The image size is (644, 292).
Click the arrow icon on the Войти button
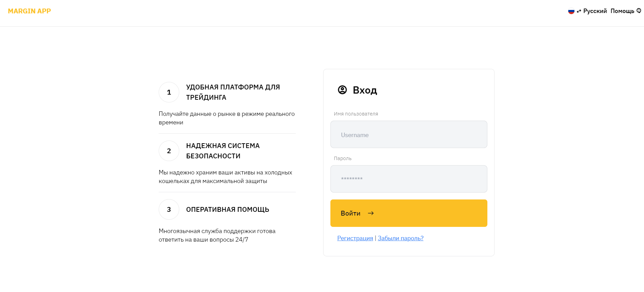(371, 213)
